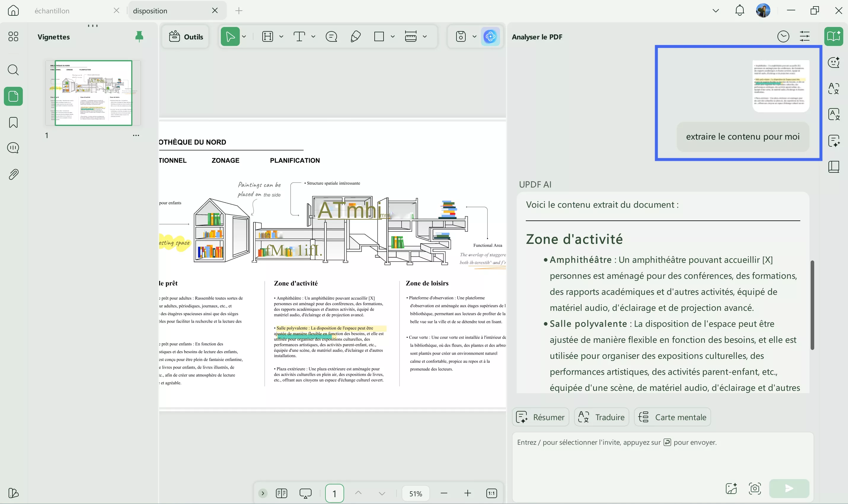
Task: Click the Carte mentale button
Action: [x=672, y=417]
